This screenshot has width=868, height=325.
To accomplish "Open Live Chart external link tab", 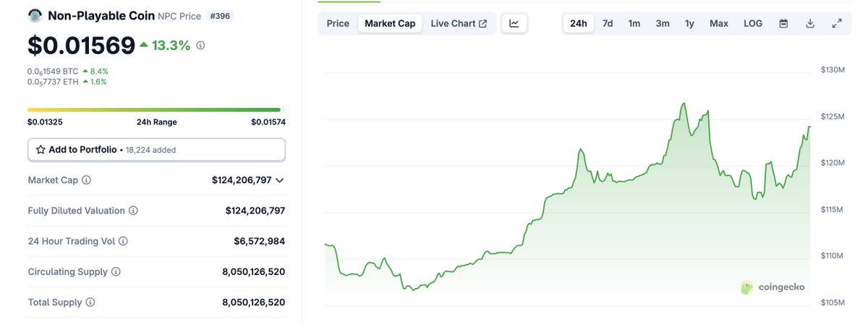I will coord(459,23).
